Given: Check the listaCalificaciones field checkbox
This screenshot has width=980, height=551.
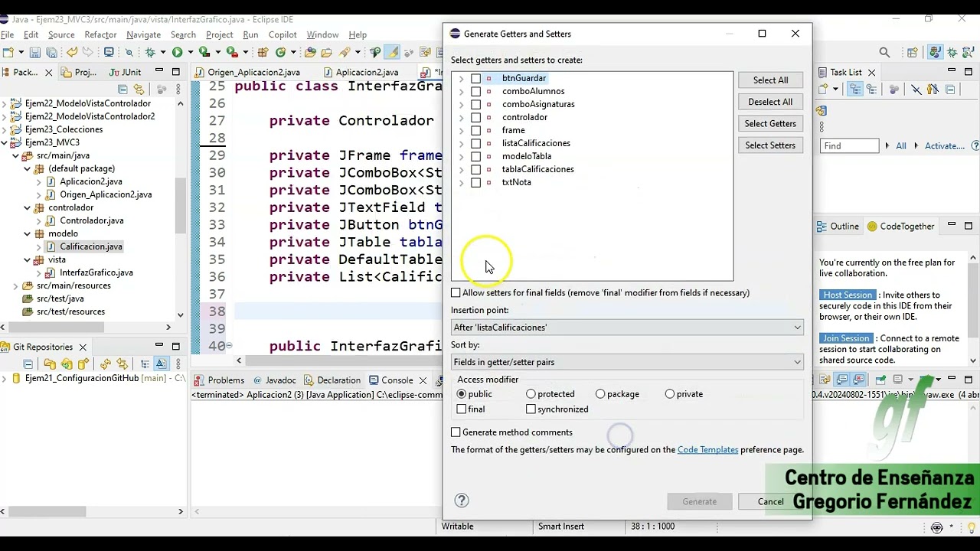Looking at the screenshot, I should tap(475, 143).
